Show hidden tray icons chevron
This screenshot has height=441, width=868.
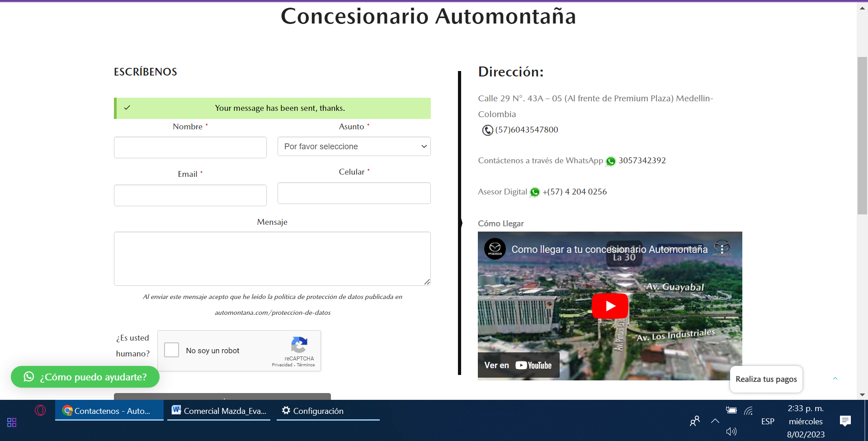pyautogui.click(x=715, y=421)
